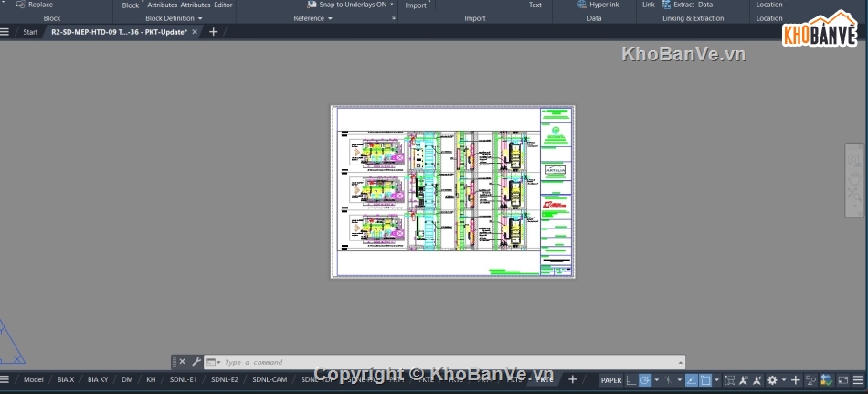Click the Block definition button

pos(131,5)
